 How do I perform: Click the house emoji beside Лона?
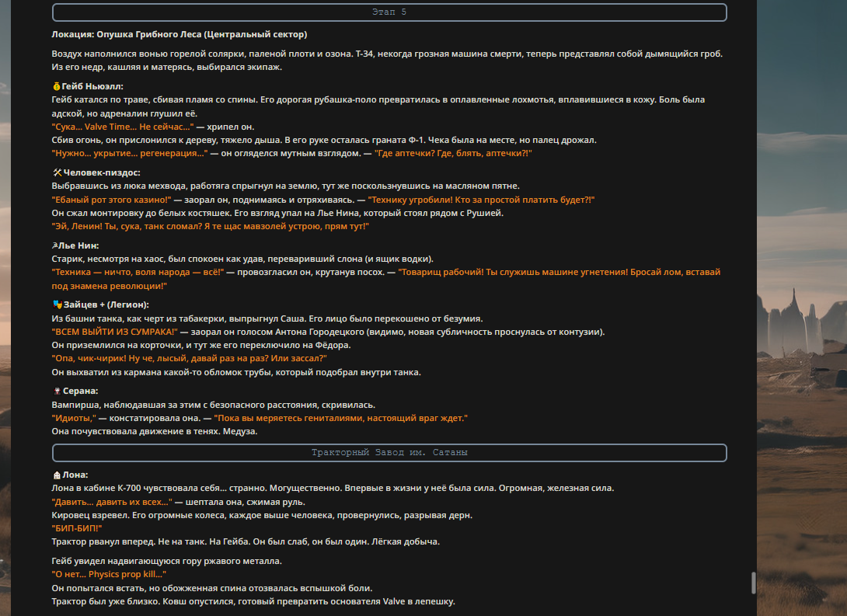point(57,475)
